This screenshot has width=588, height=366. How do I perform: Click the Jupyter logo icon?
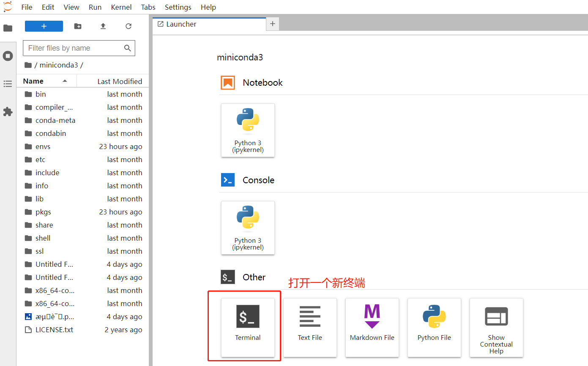point(8,7)
